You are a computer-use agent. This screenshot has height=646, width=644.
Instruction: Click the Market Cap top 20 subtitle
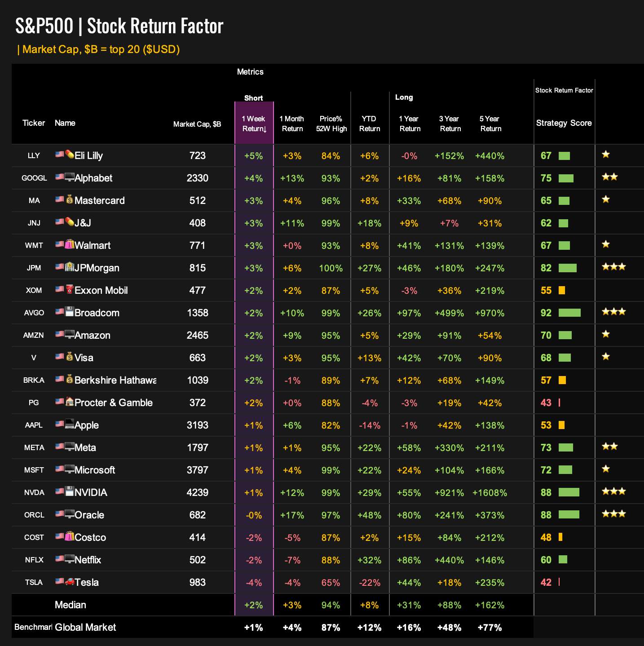(98, 49)
